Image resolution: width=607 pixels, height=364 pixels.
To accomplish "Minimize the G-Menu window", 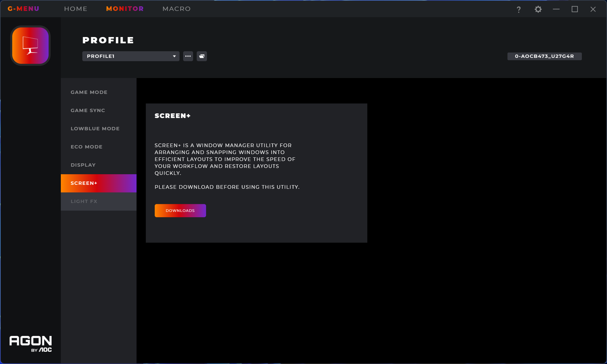I will coord(556,9).
